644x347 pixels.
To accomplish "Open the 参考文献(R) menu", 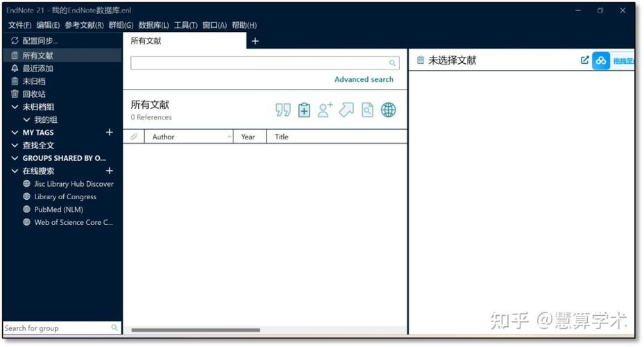I will (84, 25).
